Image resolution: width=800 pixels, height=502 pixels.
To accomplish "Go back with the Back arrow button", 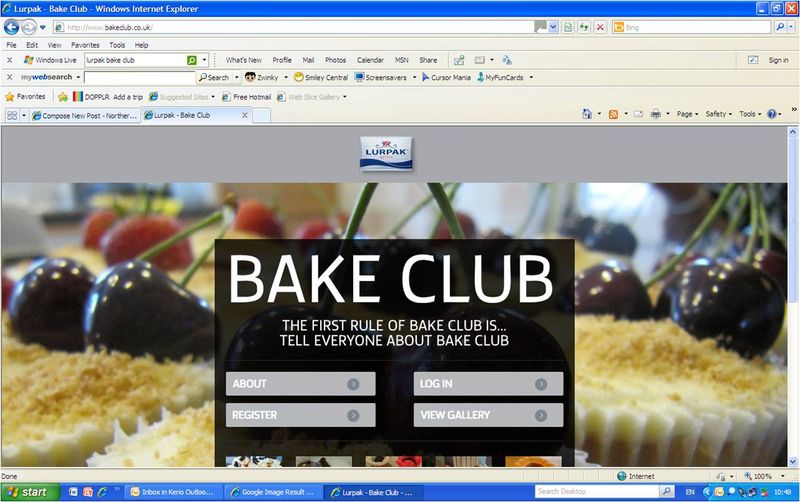I will (11, 27).
